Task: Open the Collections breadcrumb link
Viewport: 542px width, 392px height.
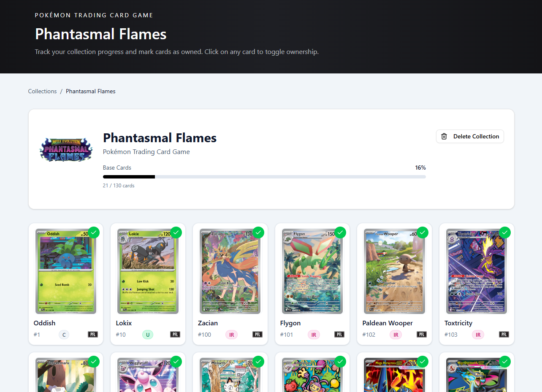Action: (42, 91)
